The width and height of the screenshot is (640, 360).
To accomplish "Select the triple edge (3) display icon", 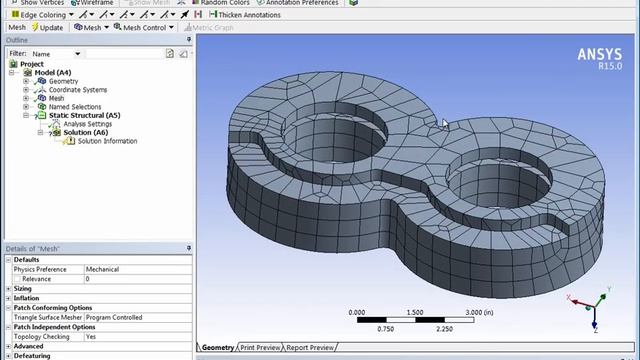I will pos(144,15).
